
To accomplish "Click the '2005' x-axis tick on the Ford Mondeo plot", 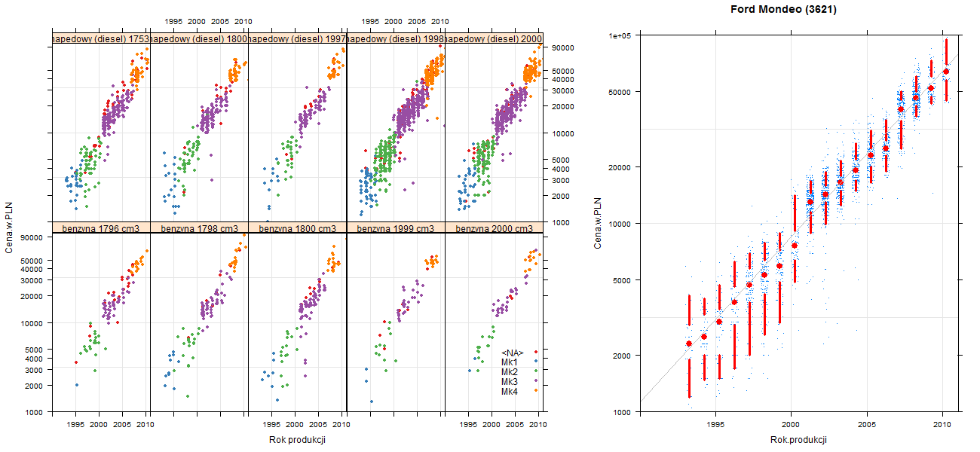I will [x=867, y=424].
